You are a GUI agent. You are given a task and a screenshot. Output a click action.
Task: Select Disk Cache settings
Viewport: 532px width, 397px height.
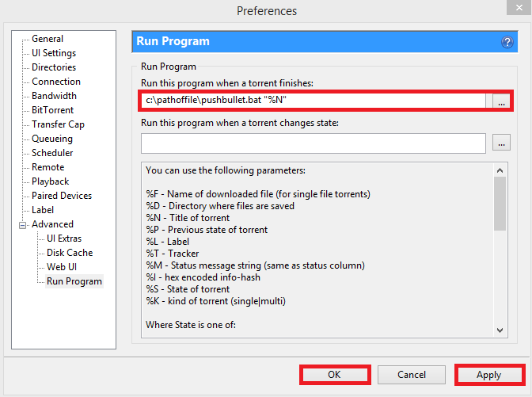point(70,253)
